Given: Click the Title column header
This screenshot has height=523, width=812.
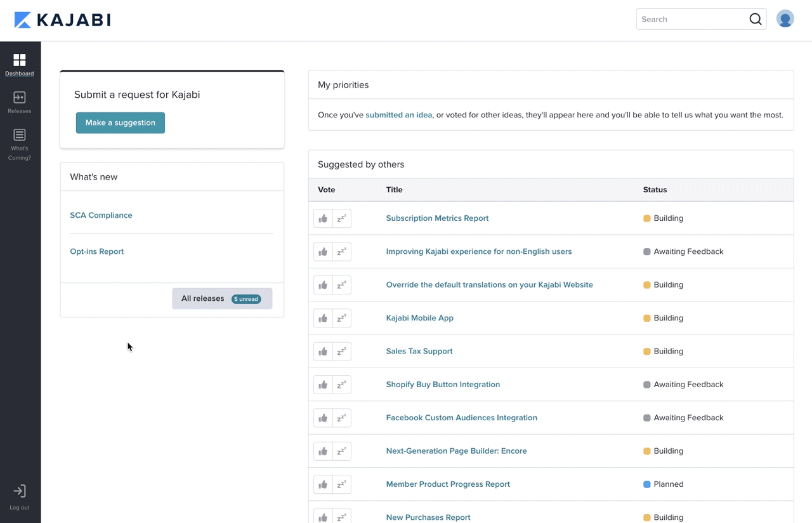Looking at the screenshot, I should click(x=394, y=190).
